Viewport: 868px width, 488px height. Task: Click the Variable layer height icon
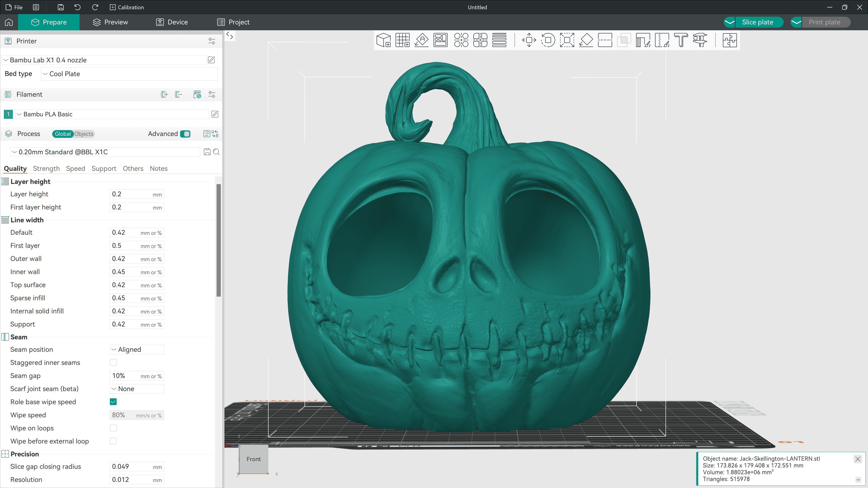click(499, 40)
